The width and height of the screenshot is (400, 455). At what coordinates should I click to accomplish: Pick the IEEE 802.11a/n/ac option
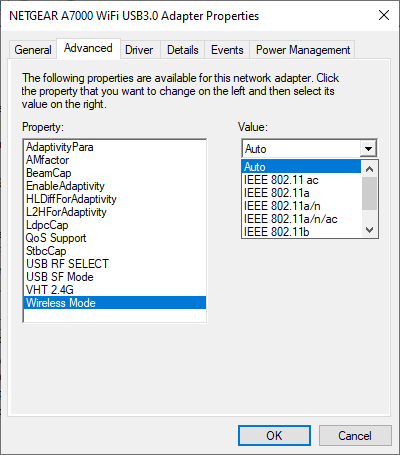click(x=301, y=219)
